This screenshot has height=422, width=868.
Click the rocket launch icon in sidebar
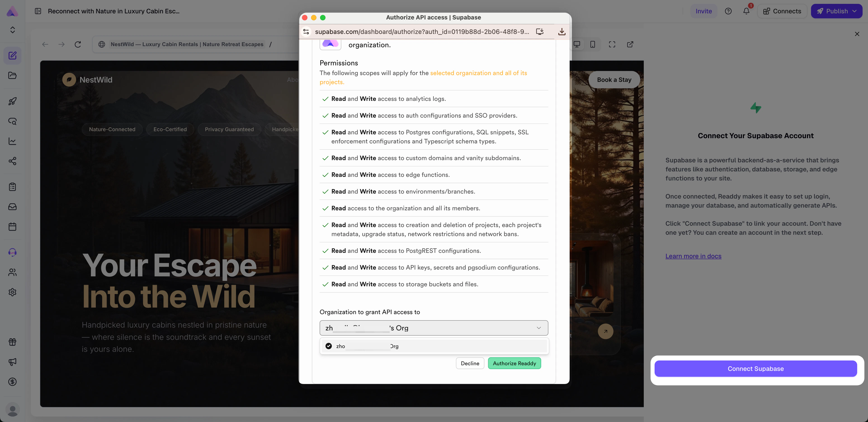12,101
